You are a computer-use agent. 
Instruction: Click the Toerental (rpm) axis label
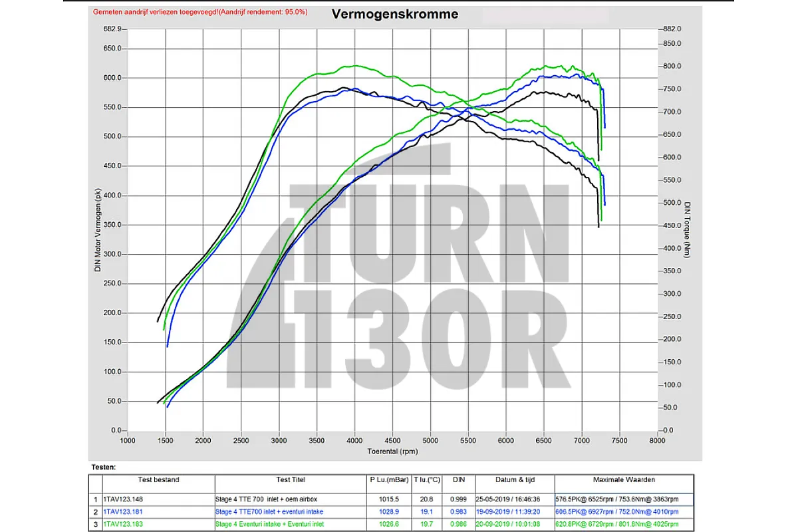pos(392,450)
